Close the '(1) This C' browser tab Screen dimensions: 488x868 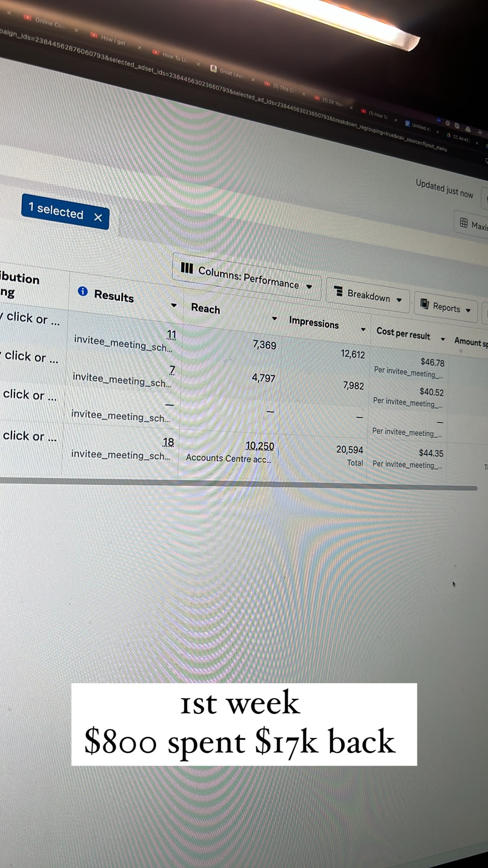point(304,94)
